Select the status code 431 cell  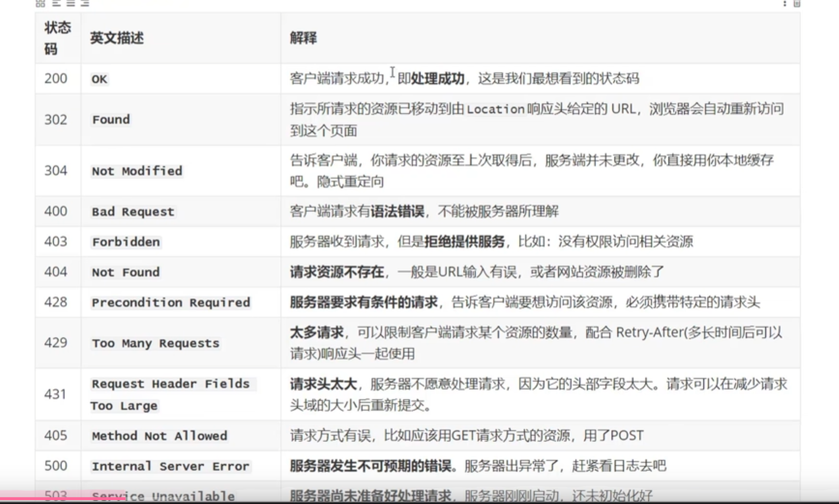58,394
